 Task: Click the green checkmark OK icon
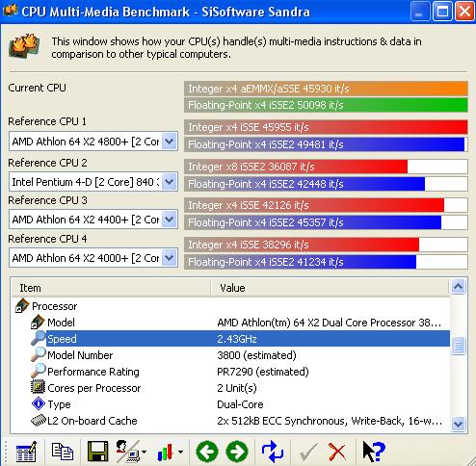click(308, 452)
